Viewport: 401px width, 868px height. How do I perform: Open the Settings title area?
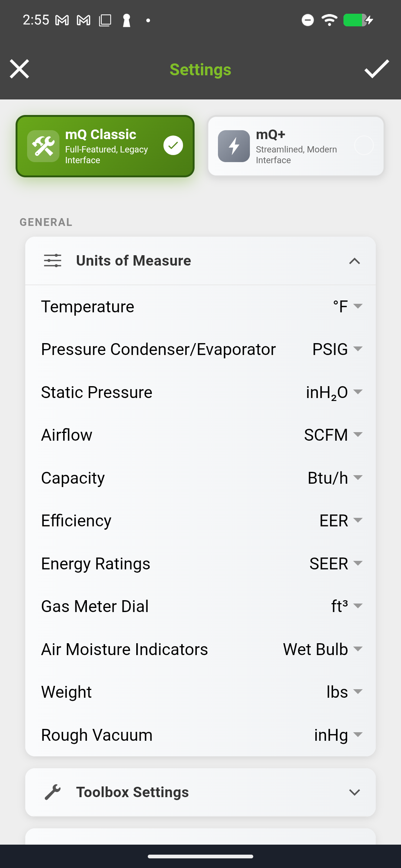(x=200, y=69)
